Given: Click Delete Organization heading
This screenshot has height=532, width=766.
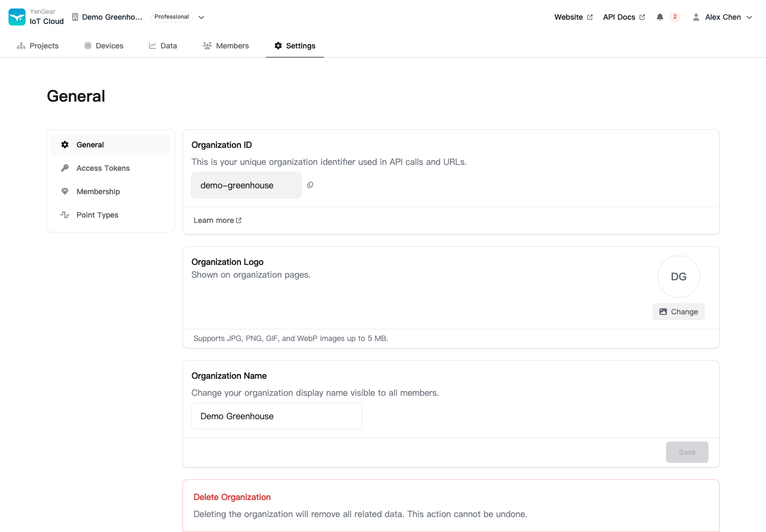Looking at the screenshot, I should (232, 497).
